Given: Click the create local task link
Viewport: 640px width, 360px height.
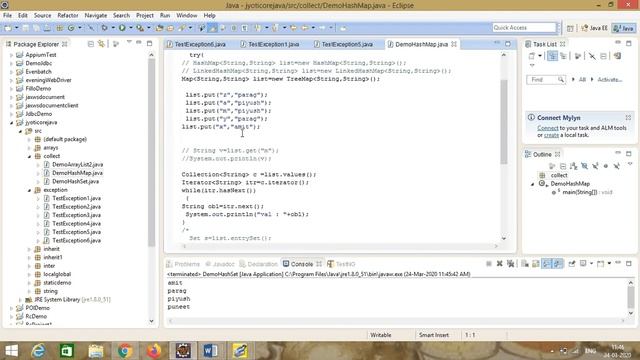Looking at the screenshot, I should pyautogui.click(x=551, y=135).
